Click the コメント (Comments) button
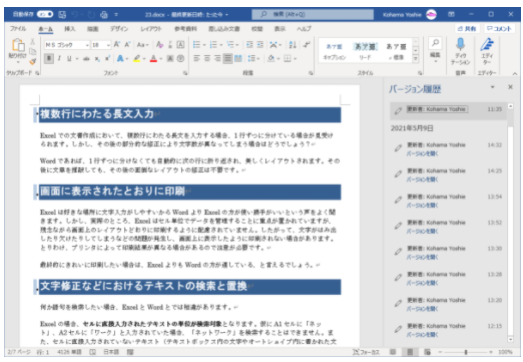 (x=499, y=29)
